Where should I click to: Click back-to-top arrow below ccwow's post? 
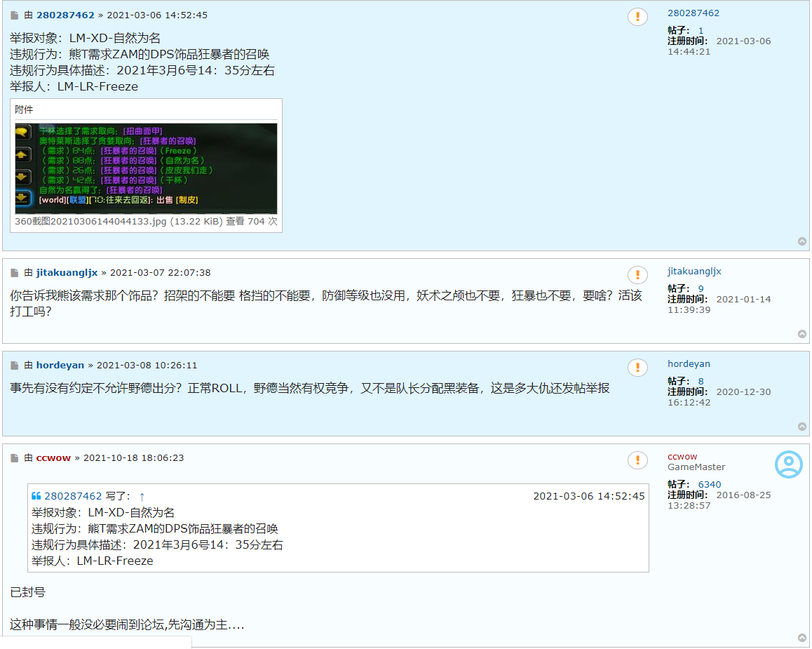[802, 638]
